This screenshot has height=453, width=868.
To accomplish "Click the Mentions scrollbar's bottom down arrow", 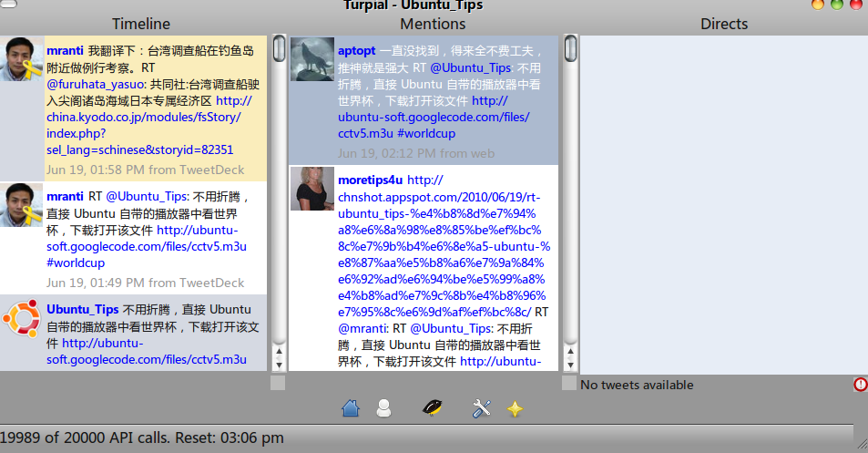I will click(x=570, y=363).
